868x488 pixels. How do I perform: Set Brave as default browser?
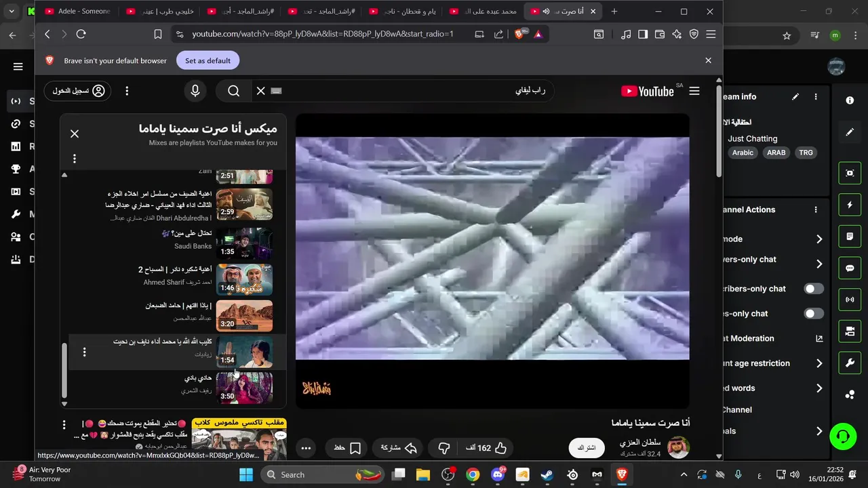(208, 60)
